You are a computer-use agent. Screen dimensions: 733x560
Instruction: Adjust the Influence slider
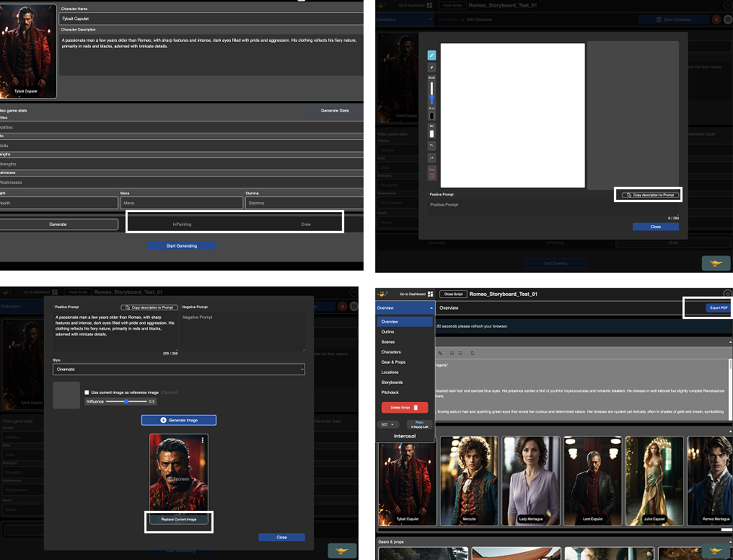click(x=126, y=401)
